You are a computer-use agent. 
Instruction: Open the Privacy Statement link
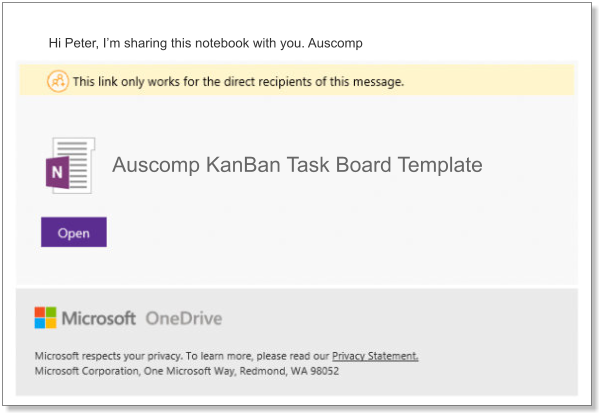click(x=375, y=356)
